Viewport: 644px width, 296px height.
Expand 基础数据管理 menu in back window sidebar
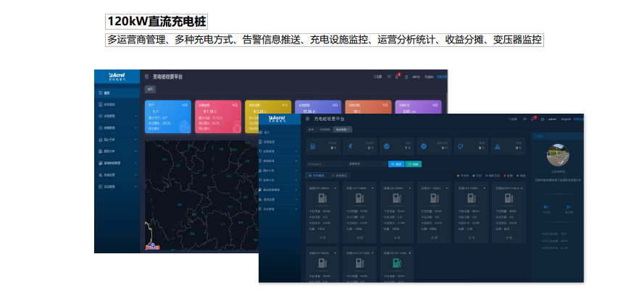(117, 163)
